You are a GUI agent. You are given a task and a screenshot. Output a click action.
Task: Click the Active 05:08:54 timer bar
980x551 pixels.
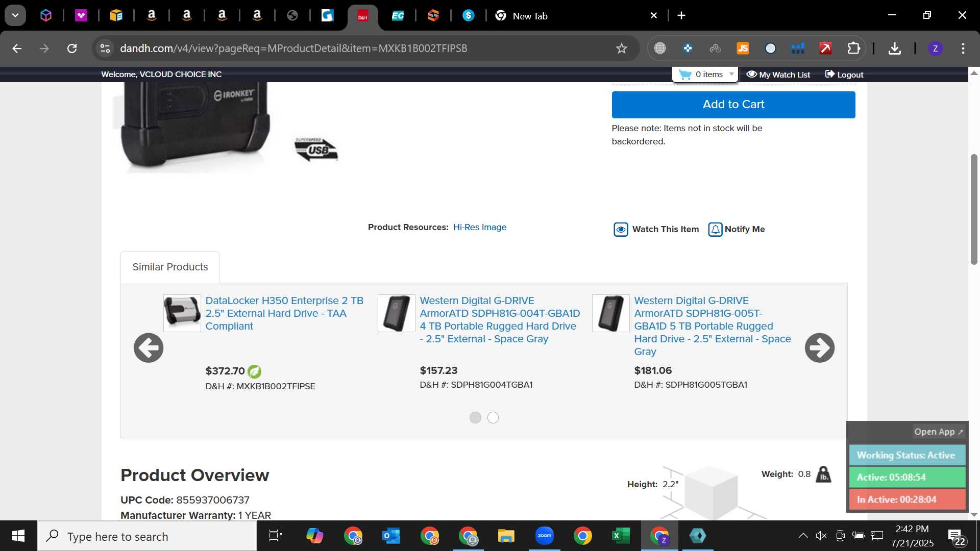coord(907,478)
